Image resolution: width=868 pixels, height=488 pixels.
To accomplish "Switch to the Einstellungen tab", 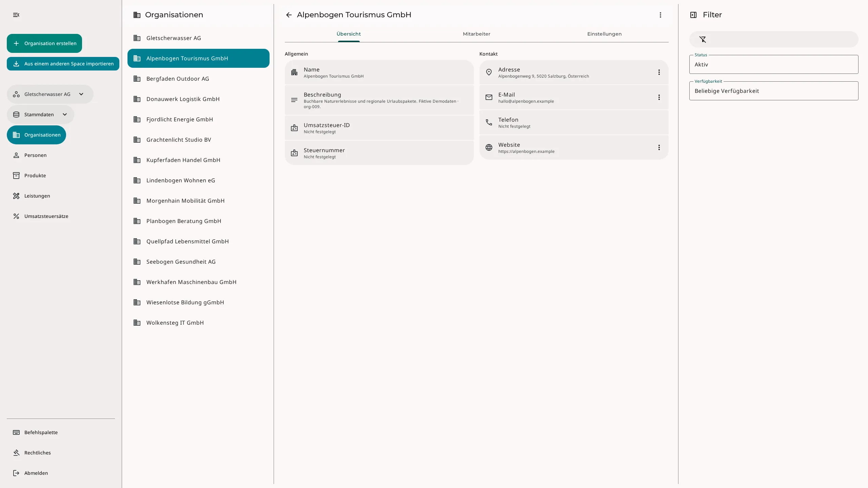I will 604,34.
